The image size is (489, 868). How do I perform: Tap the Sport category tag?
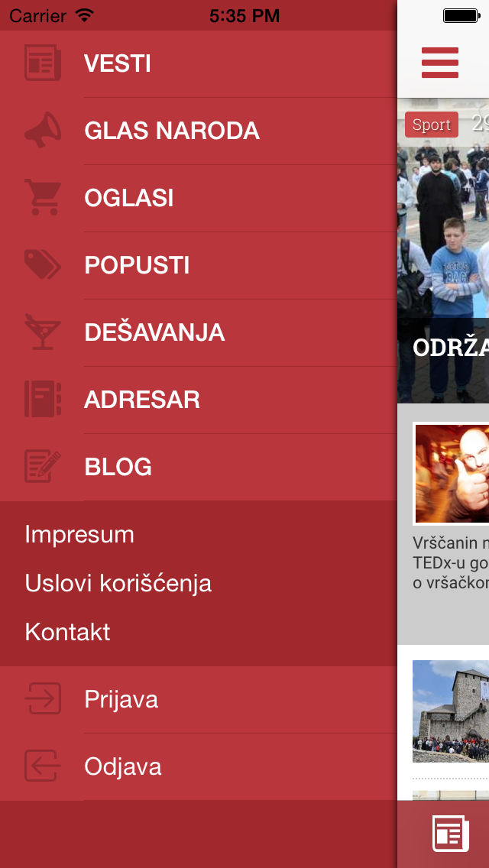(x=432, y=125)
